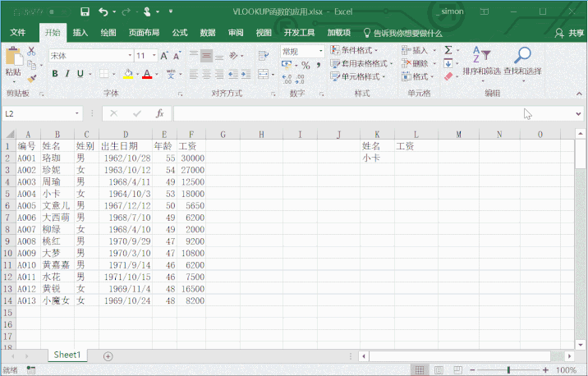Decrease indent of cell contents
588x376 pixels.
coord(233,74)
